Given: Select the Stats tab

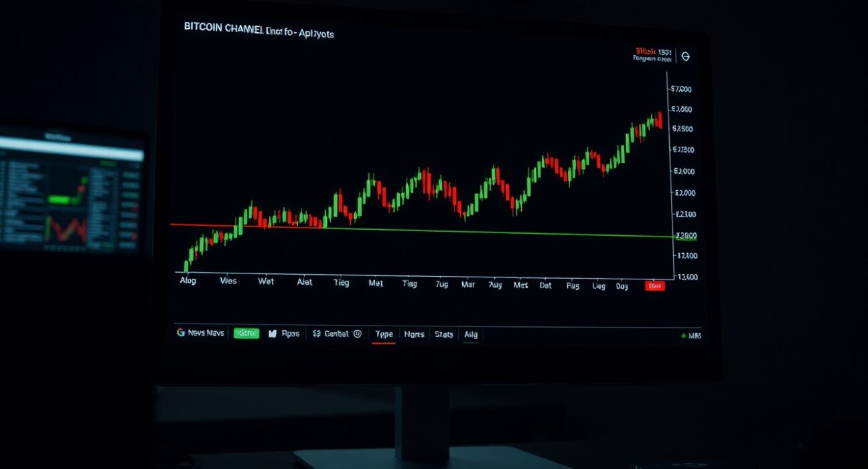Looking at the screenshot, I should click(444, 334).
